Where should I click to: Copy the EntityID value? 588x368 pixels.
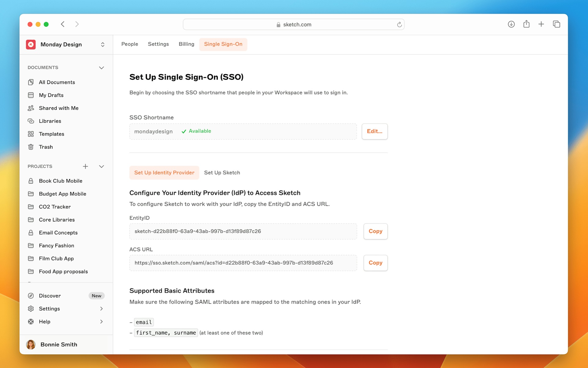click(375, 231)
